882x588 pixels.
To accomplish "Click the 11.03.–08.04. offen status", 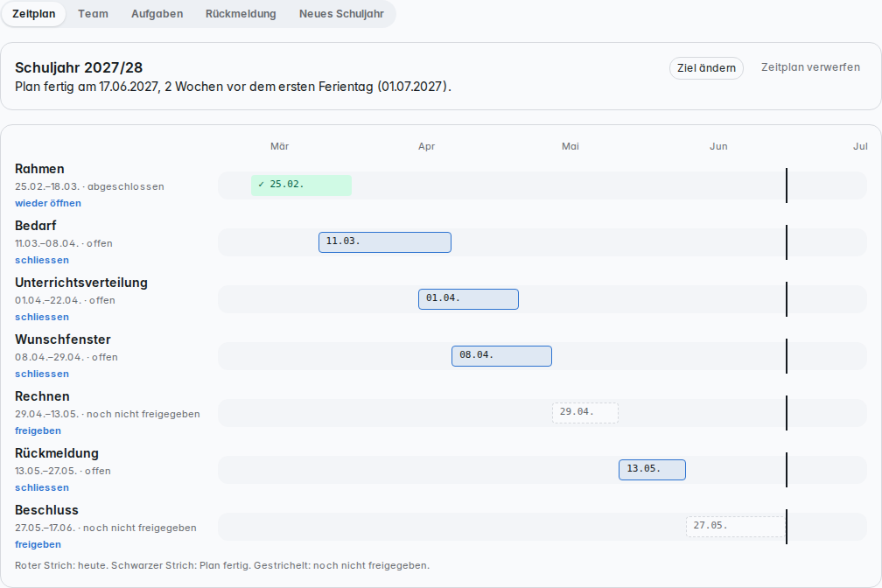I will pos(64,243).
